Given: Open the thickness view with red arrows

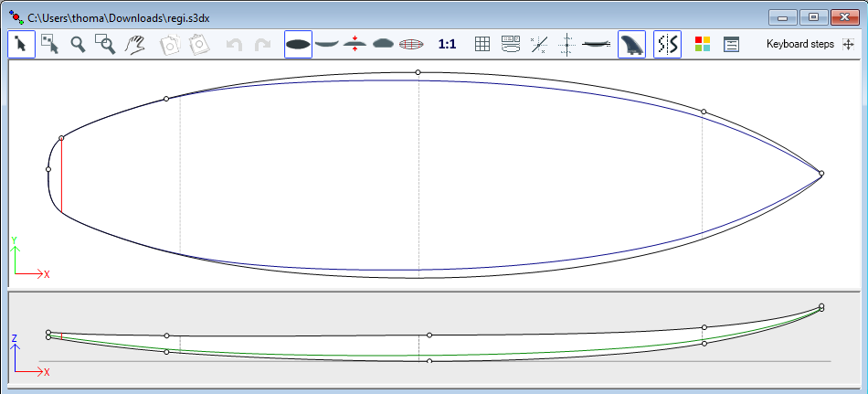Looking at the screenshot, I should pyautogui.click(x=355, y=44).
